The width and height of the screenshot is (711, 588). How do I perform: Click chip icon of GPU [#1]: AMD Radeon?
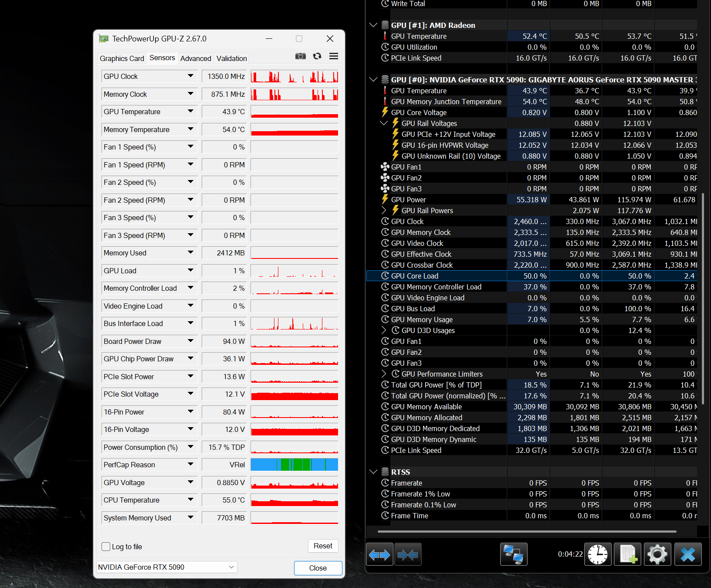(385, 25)
